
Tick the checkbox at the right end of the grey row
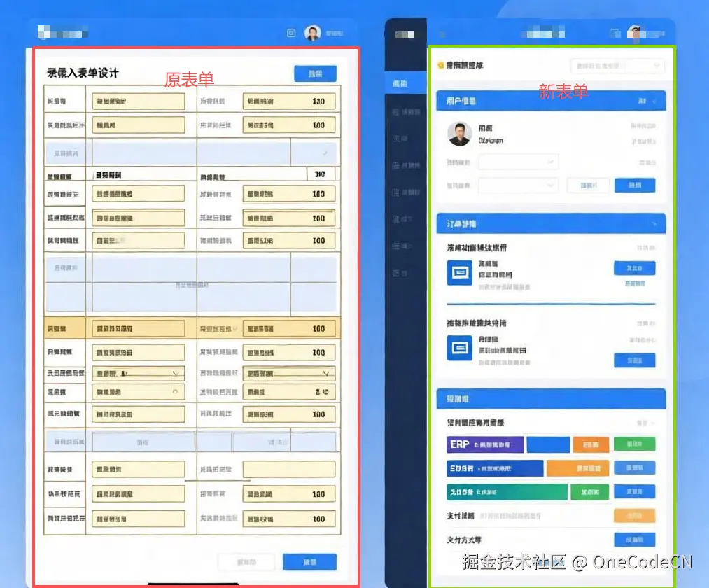[x=325, y=152]
